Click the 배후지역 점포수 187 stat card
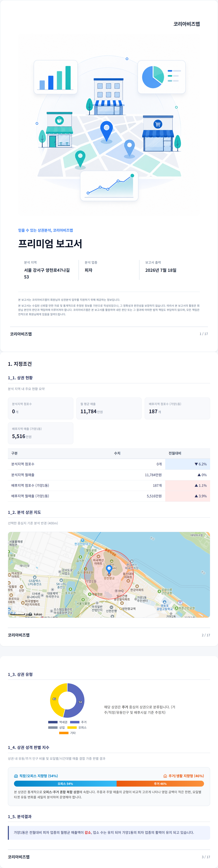Screen dimensions: 218x868 coord(177,408)
